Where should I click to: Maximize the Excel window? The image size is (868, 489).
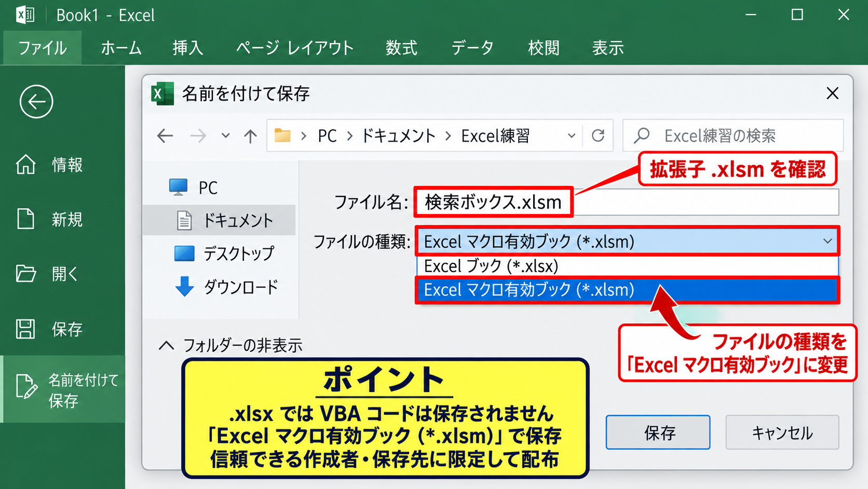pos(797,15)
